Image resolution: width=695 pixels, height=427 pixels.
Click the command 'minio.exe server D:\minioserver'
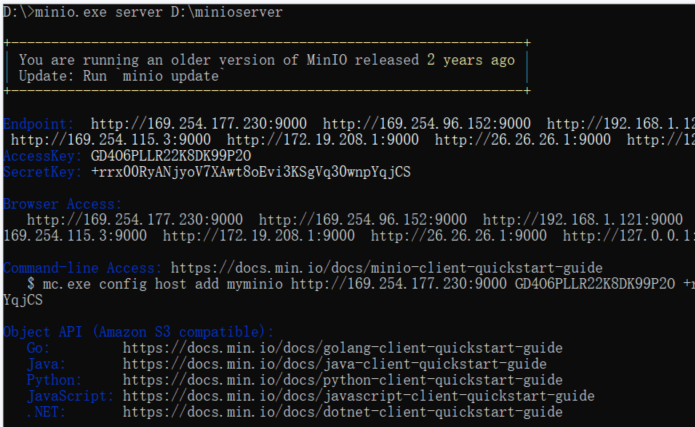coord(159,12)
